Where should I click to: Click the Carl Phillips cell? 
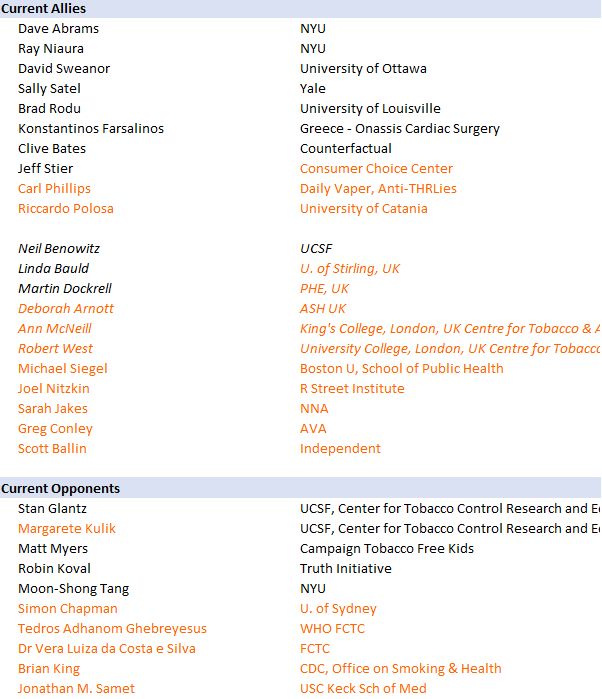tap(54, 189)
